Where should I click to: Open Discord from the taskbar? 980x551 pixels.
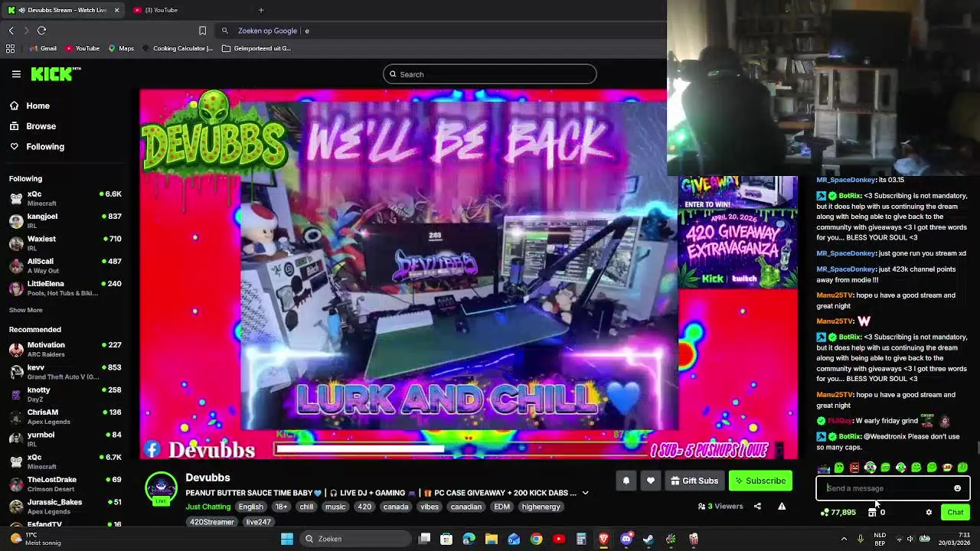[626, 539]
